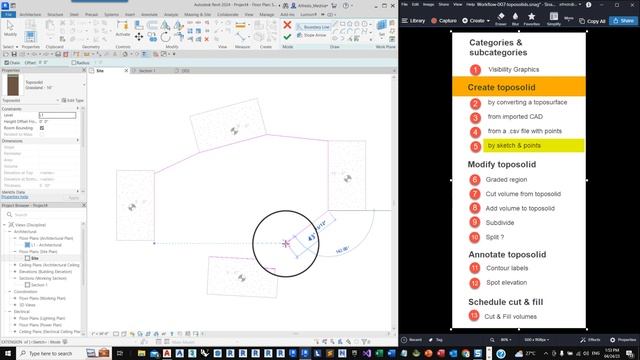Finish edit mode with green checkmark
Screen dimensions: 640x360
tap(287, 37)
